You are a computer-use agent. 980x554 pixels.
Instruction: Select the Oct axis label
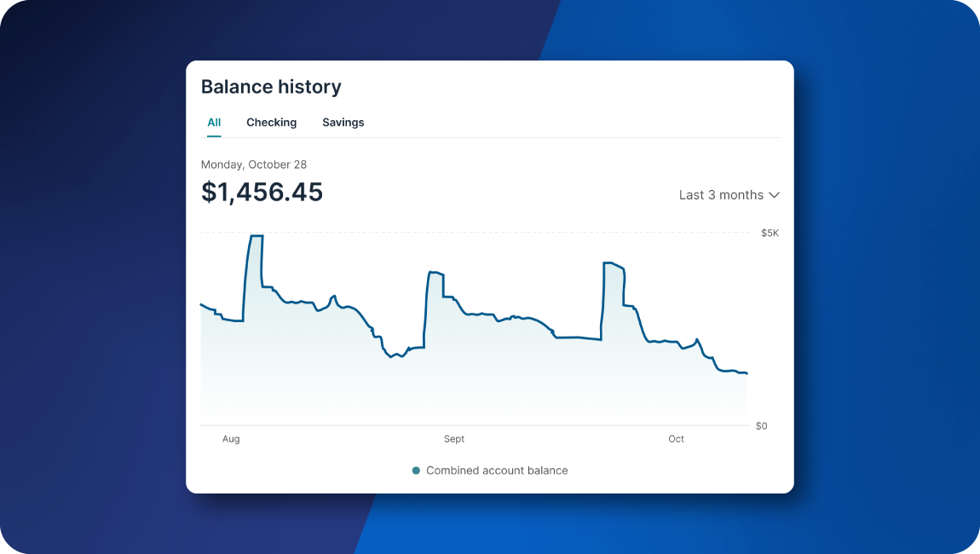676,438
